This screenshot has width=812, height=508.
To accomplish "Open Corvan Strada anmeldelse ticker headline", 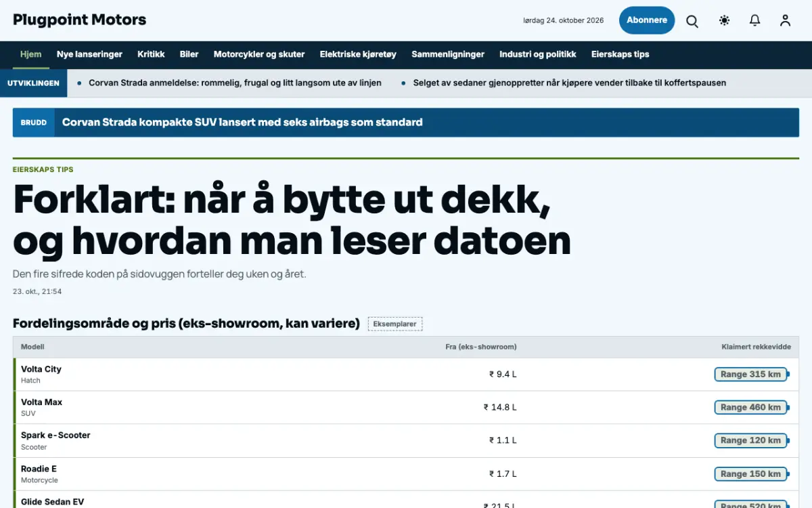I will pos(235,83).
